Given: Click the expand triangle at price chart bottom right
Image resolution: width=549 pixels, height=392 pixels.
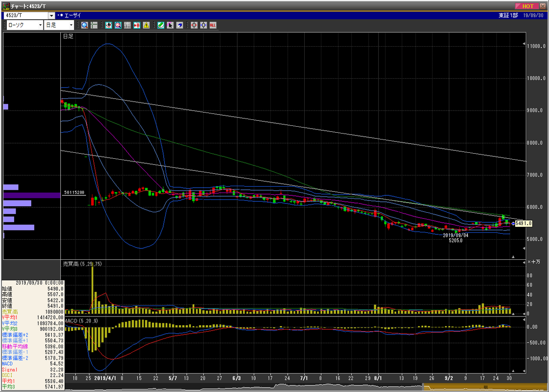Looking at the screenshot, I should (513, 257).
